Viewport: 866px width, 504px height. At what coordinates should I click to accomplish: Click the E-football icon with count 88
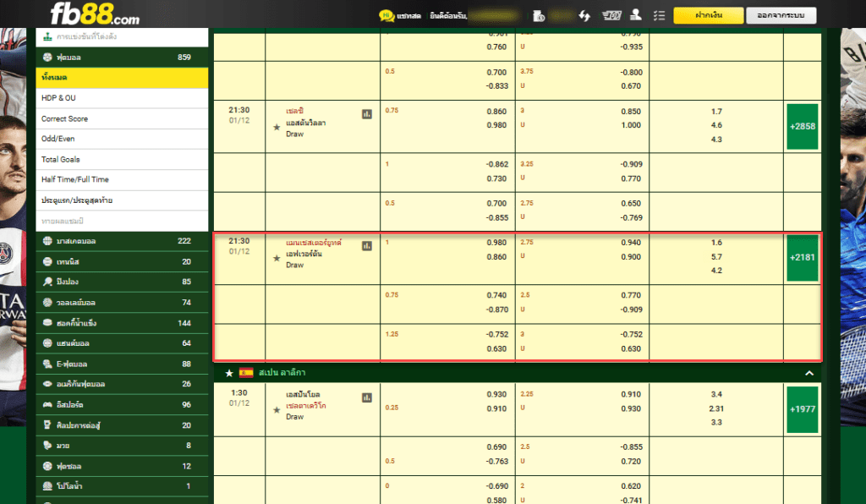coord(47,364)
